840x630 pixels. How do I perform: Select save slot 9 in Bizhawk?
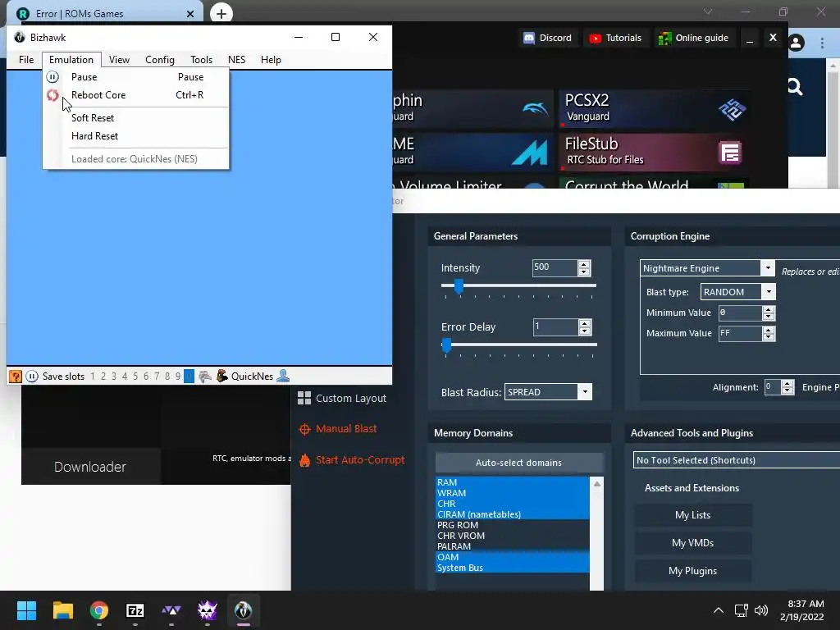coord(178,377)
